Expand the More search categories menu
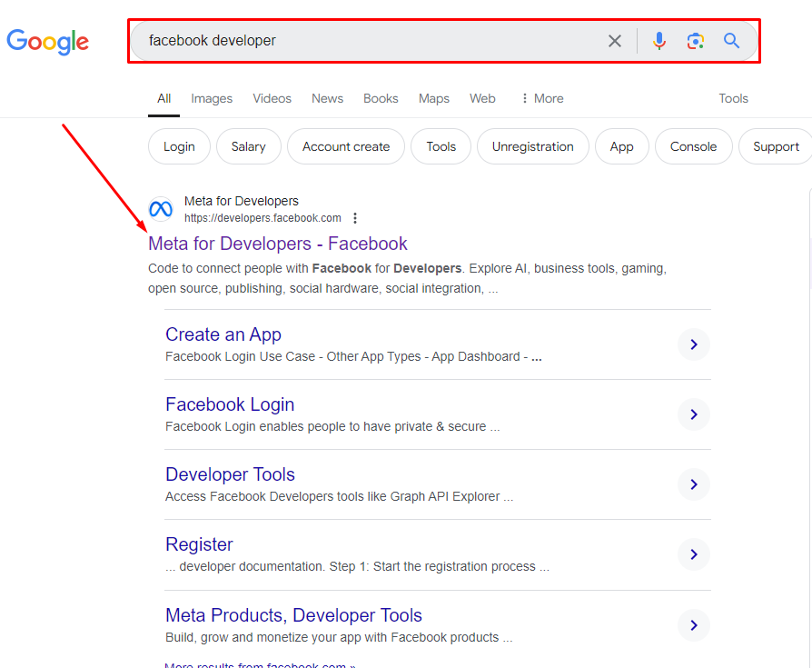Image resolution: width=812 pixels, height=668 pixels. click(541, 98)
